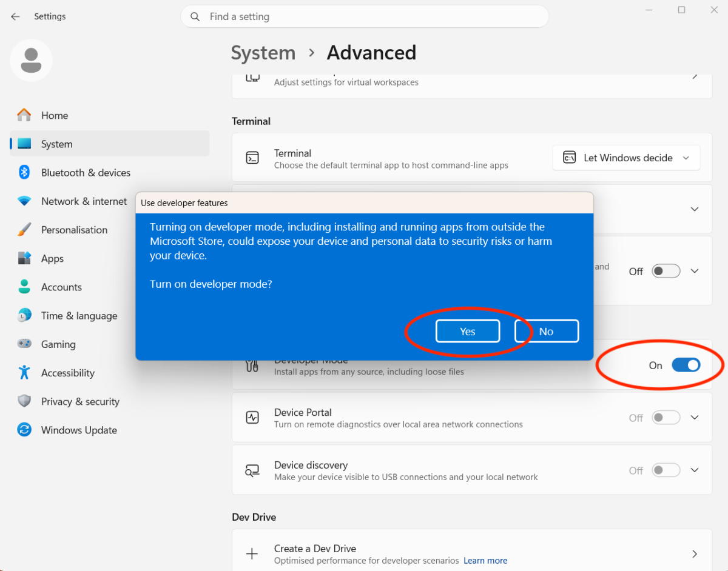This screenshot has height=571, width=728.
Task: Expand the collapsed card below Terminal
Action: tap(695, 209)
